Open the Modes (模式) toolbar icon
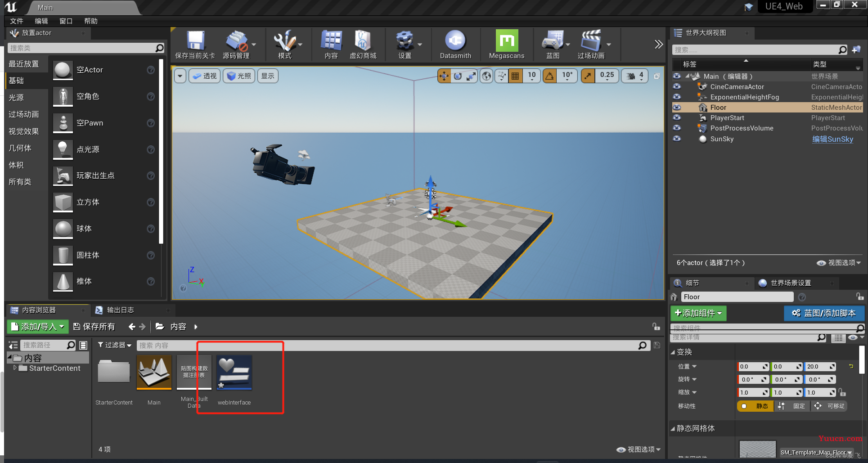Viewport: 868px width, 463px height. click(x=284, y=44)
